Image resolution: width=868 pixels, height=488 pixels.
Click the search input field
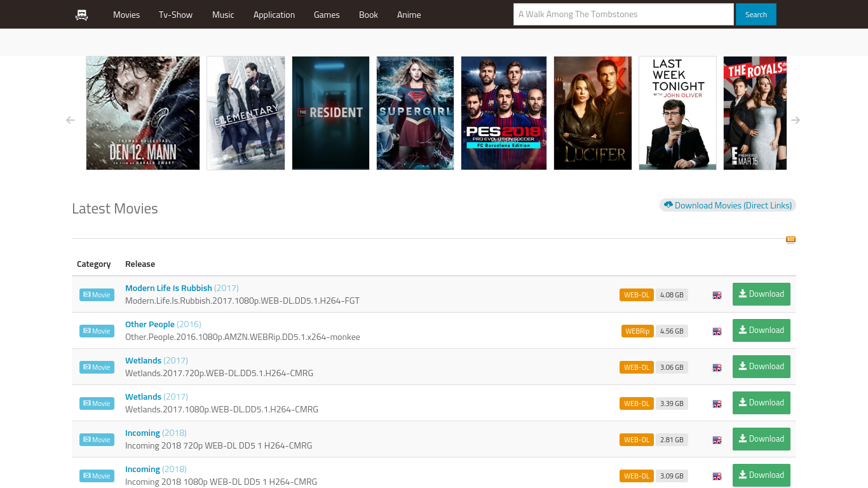(623, 14)
